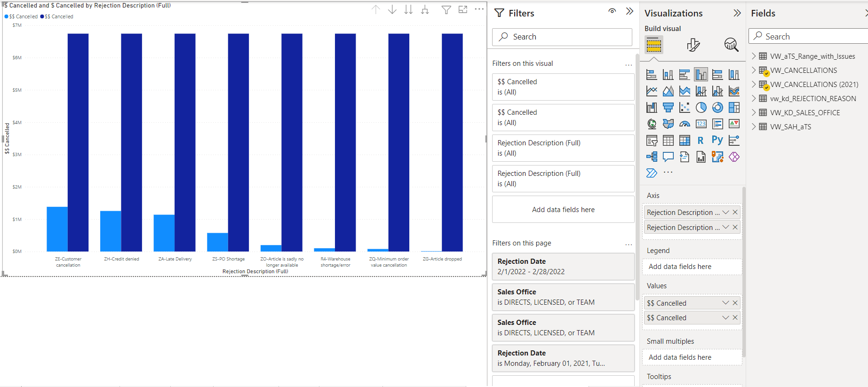Select the R script visual

pyautogui.click(x=701, y=140)
